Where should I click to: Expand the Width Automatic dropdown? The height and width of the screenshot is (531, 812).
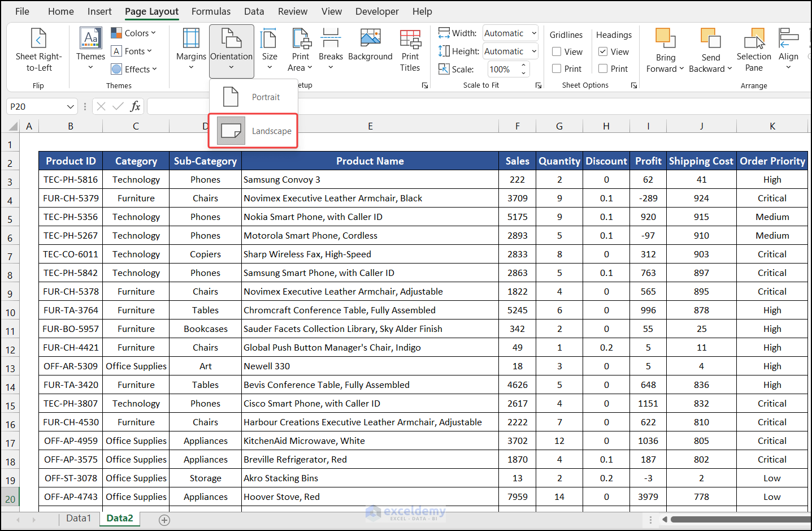point(533,33)
